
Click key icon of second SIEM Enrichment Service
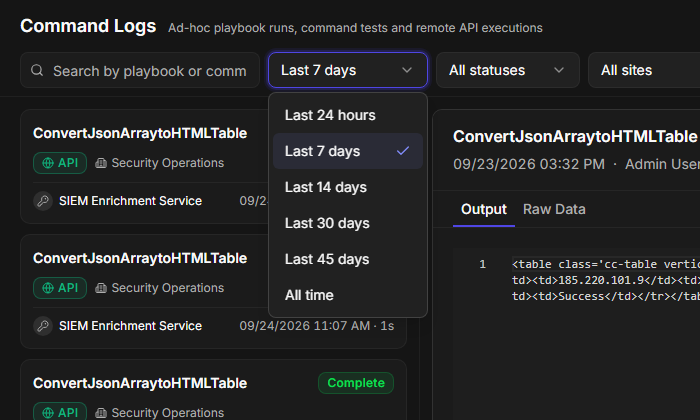43,326
